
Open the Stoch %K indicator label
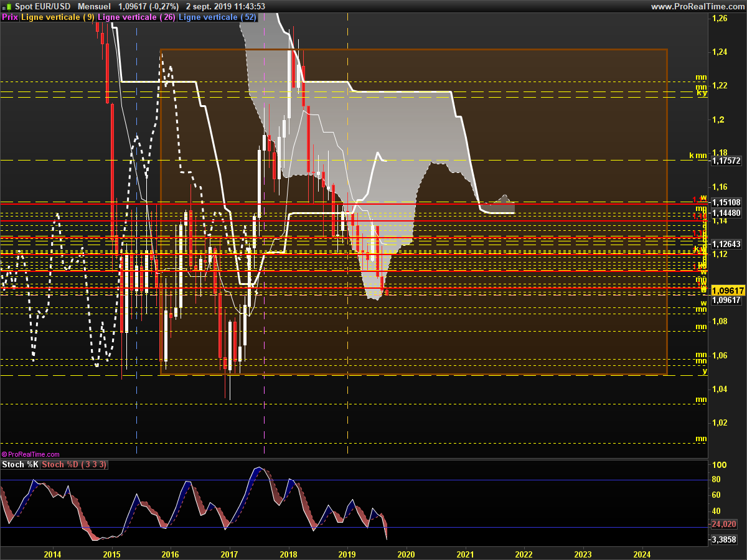point(21,465)
